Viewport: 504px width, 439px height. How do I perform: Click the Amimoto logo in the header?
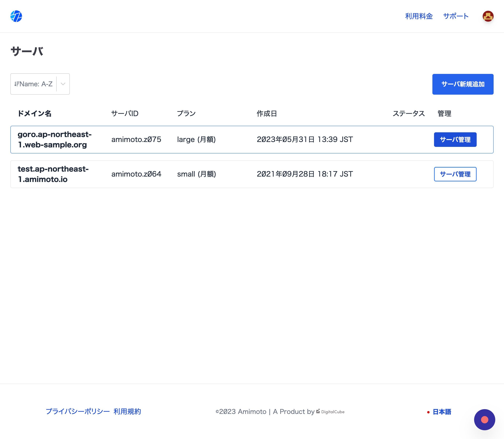click(x=16, y=16)
